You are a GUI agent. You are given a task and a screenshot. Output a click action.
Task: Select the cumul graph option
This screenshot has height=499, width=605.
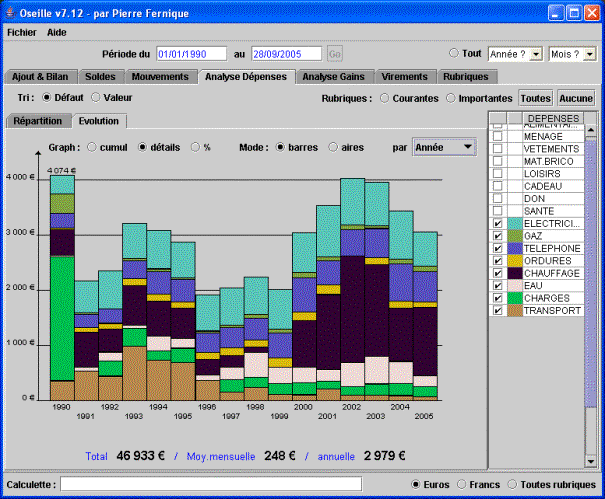pos(91,147)
